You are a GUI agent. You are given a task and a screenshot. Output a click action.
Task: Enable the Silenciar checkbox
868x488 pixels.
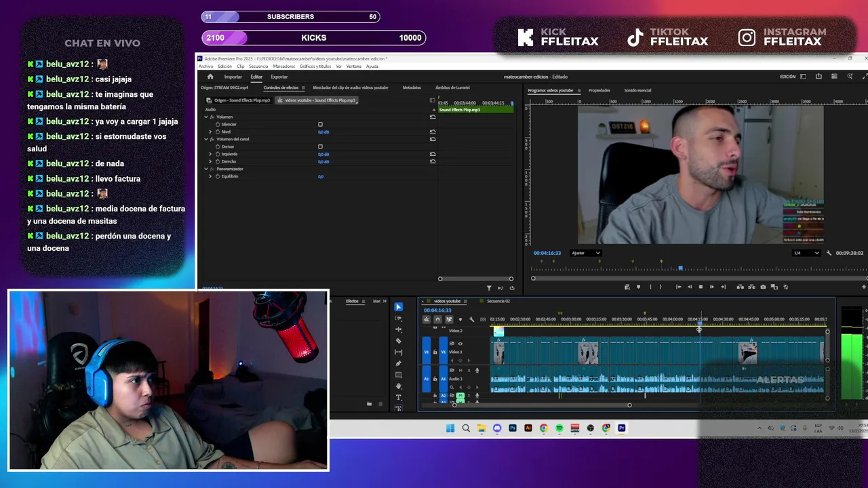point(320,124)
